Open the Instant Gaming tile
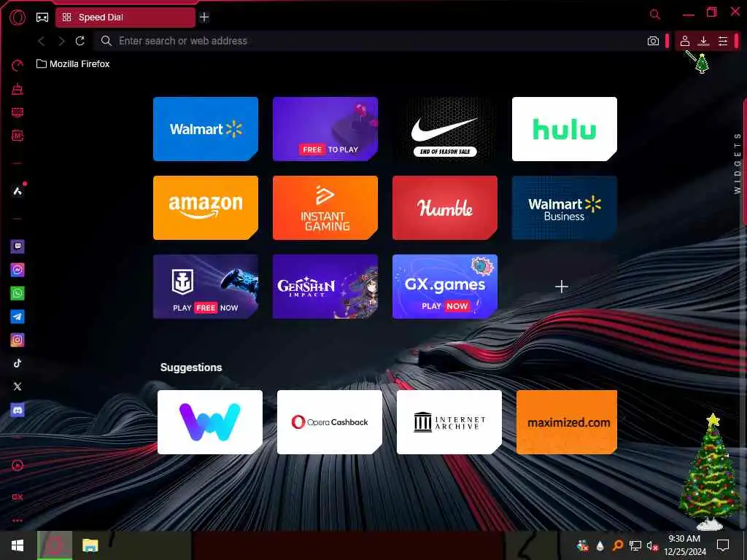Viewport: 747px width, 560px height. (325, 208)
